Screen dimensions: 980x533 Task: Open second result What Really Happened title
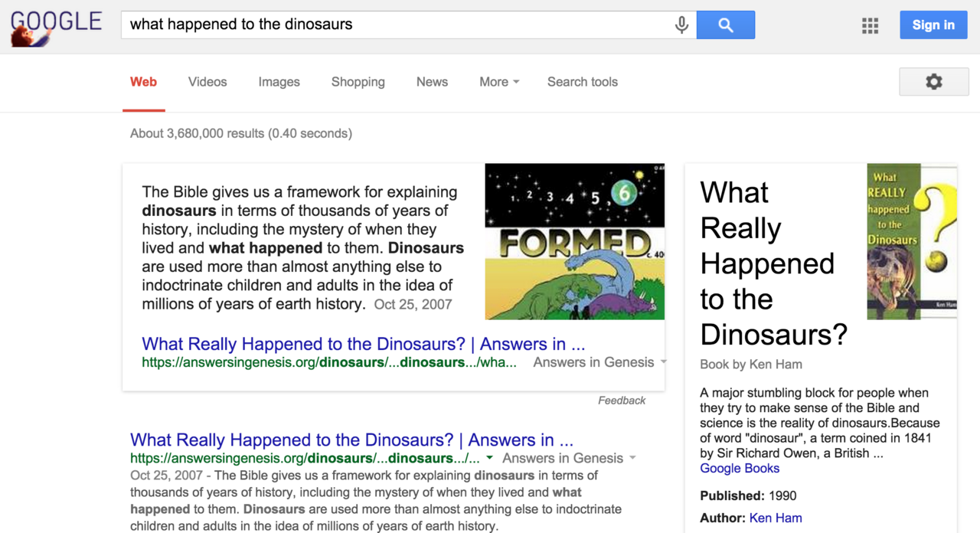click(x=351, y=440)
